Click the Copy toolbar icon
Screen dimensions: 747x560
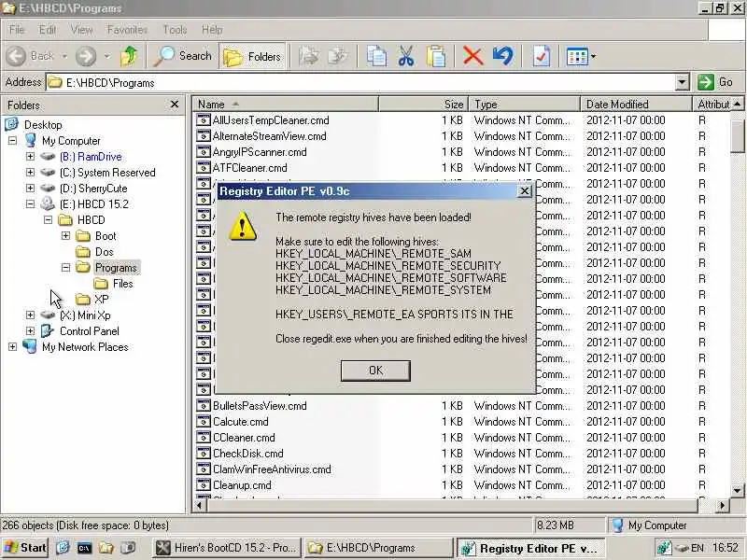(376, 56)
